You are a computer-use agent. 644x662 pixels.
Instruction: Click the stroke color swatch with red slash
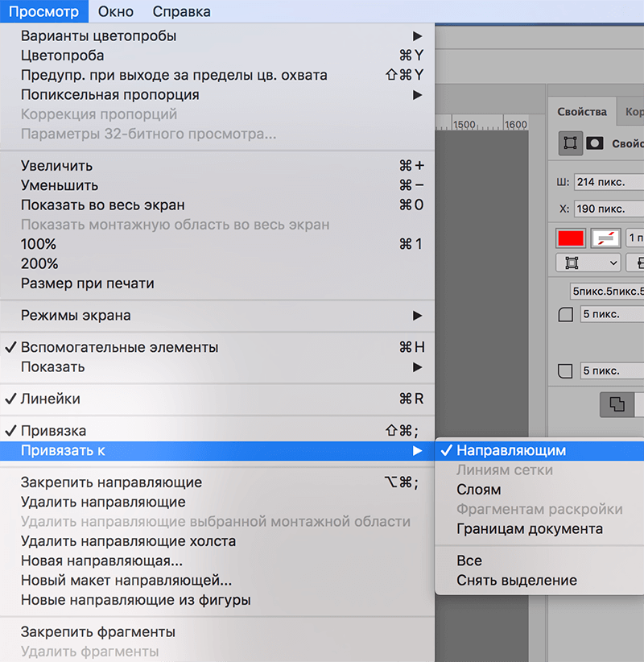click(605, 238)
